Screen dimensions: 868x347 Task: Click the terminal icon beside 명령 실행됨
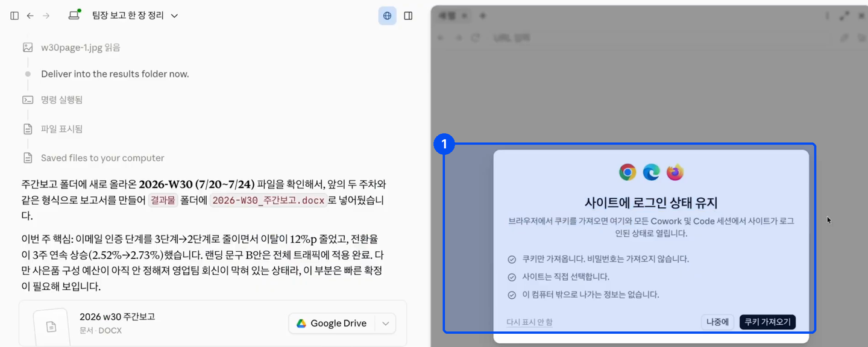click(x=28, y=99)
